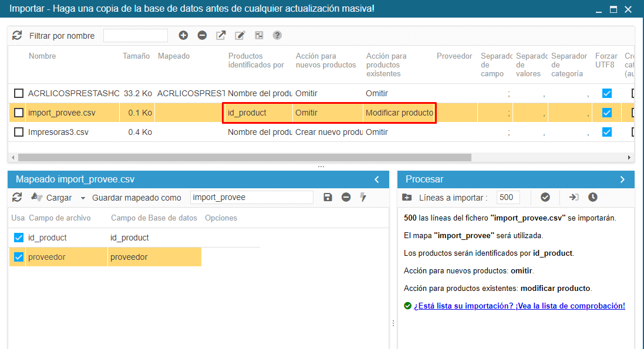Click the Campo de archivo header

point(59,218)
